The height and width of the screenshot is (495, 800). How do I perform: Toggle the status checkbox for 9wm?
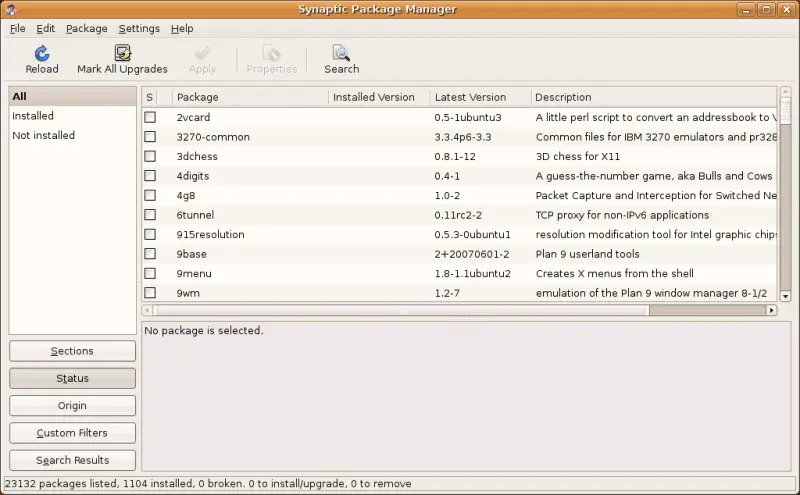coord(150,293)
